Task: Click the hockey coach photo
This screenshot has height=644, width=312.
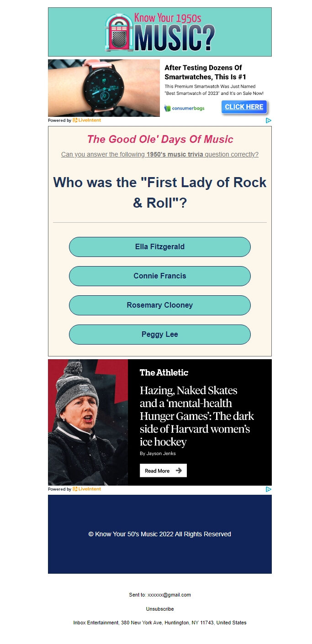Action: click(x=88, y=422)
